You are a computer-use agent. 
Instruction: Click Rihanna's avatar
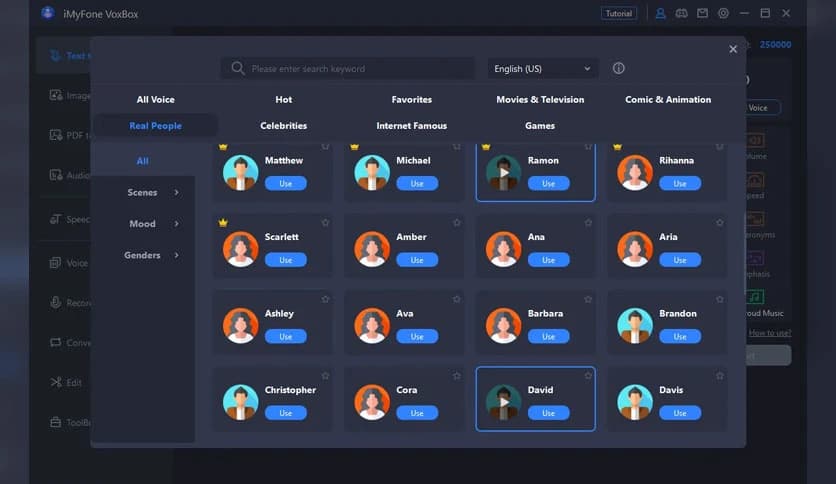tap(635, 173)
